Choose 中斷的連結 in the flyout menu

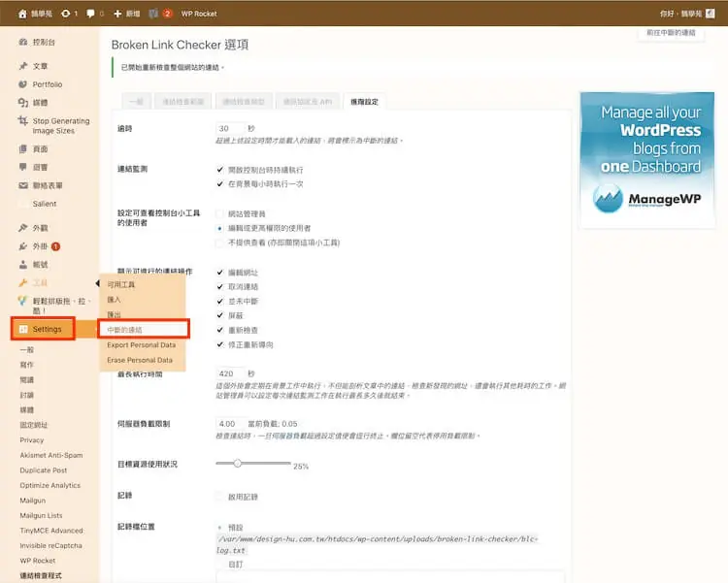tap(124, 330)
